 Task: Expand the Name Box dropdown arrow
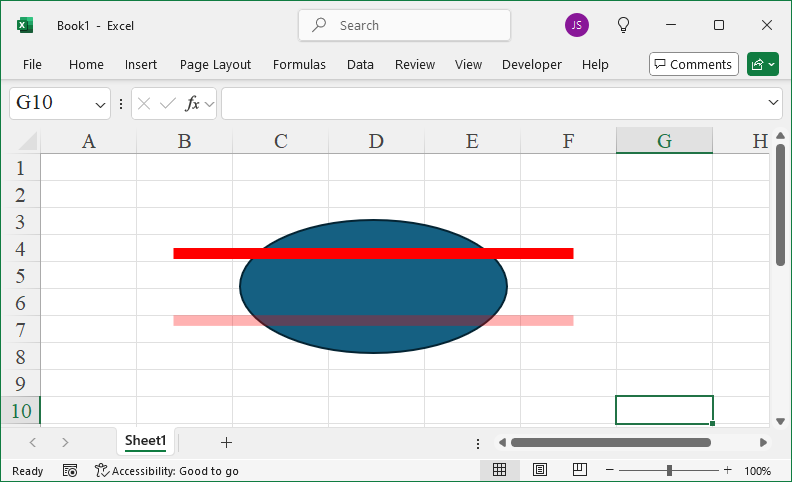point(100,105)
